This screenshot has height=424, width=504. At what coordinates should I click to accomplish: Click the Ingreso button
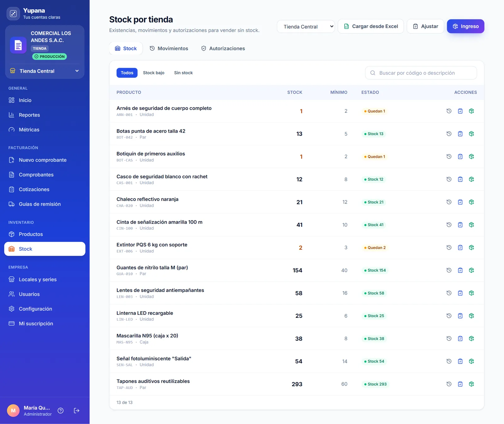[466, 26]
